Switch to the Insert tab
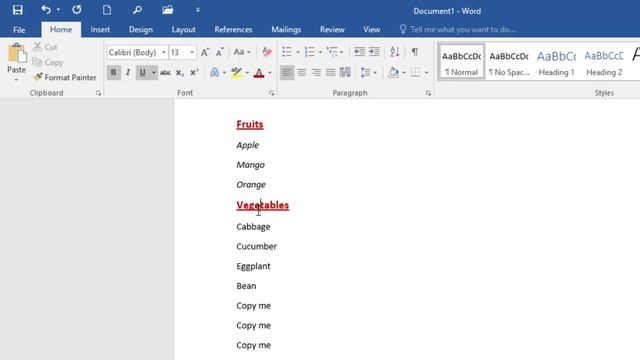Image resolution: width=640 pixels, height=360 pixels. [100, 29]
